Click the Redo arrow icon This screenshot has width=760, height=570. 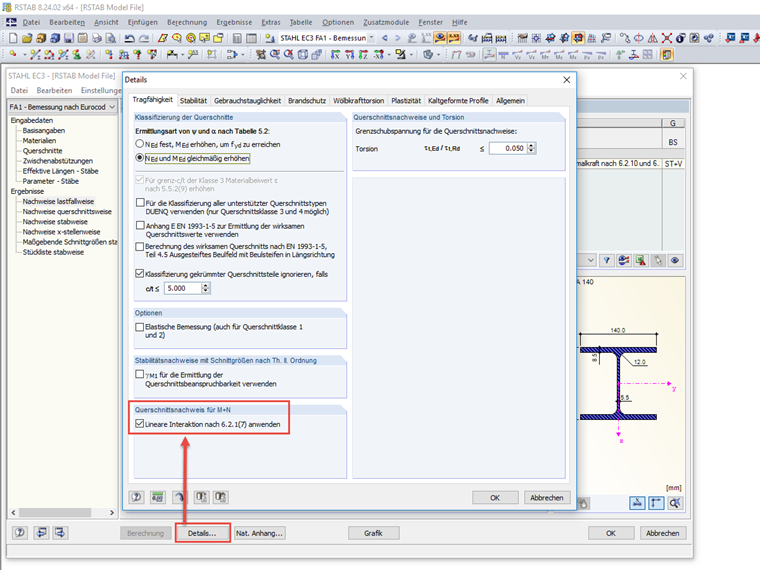143,38
